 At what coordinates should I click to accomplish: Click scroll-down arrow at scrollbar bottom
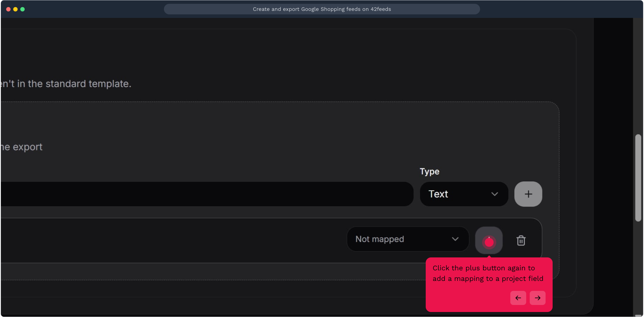coord(638,316)
